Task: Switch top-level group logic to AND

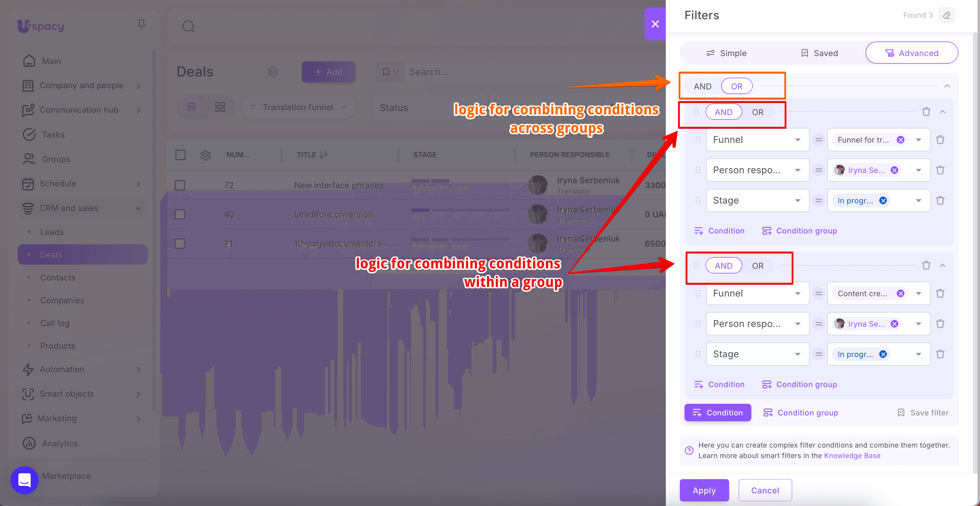Action: click(702, 86)
